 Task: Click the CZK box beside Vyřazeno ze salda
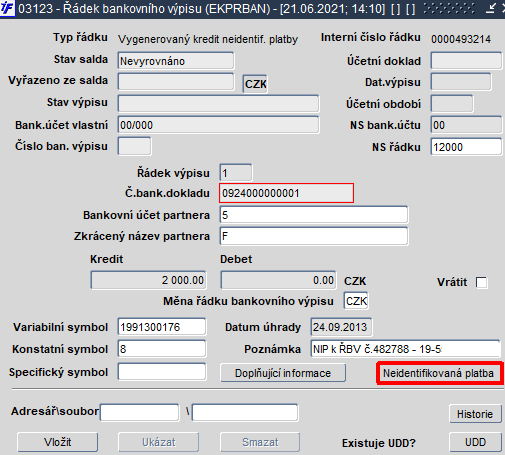pos(255,84)
